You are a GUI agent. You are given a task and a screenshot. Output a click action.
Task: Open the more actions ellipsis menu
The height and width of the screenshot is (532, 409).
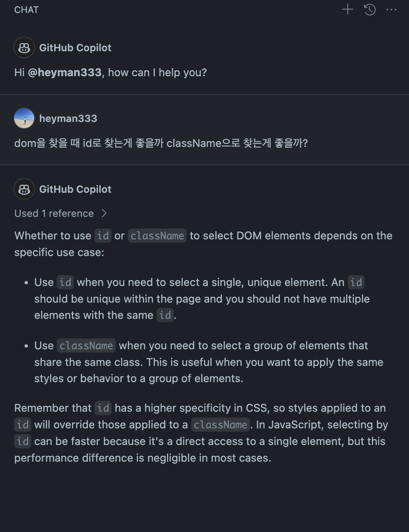(x=392, y=10)
